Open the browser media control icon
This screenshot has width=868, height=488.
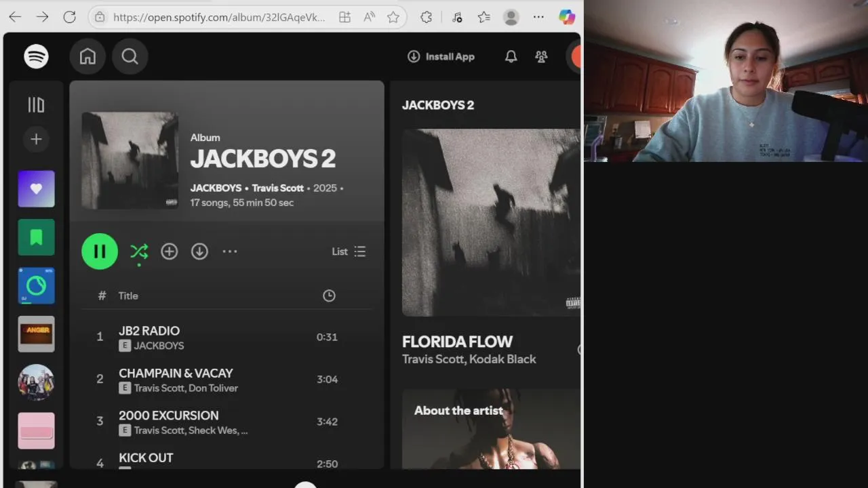click(456, 17)
